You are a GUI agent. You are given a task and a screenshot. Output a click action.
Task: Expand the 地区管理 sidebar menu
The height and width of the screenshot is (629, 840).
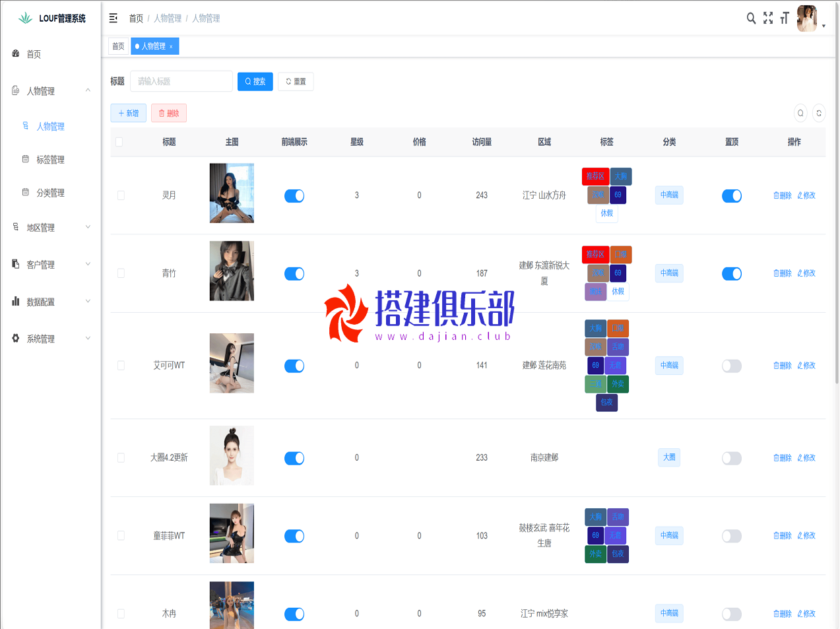point(51,228)
